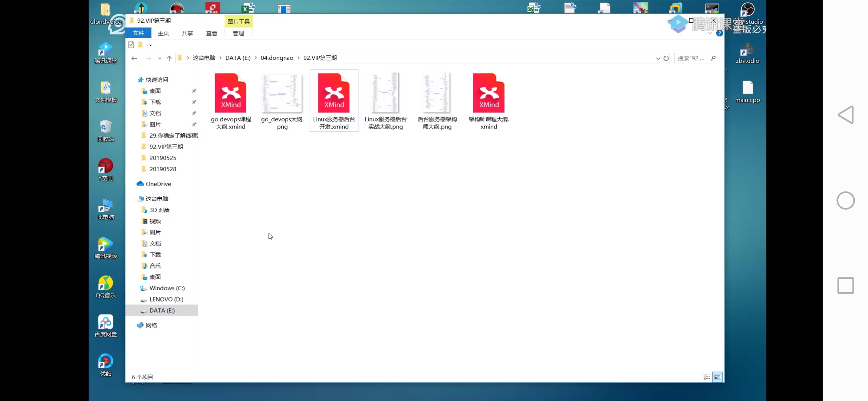Open the 查看 ribbon tab
Screen dimensions: 868x401
(211, 33)
